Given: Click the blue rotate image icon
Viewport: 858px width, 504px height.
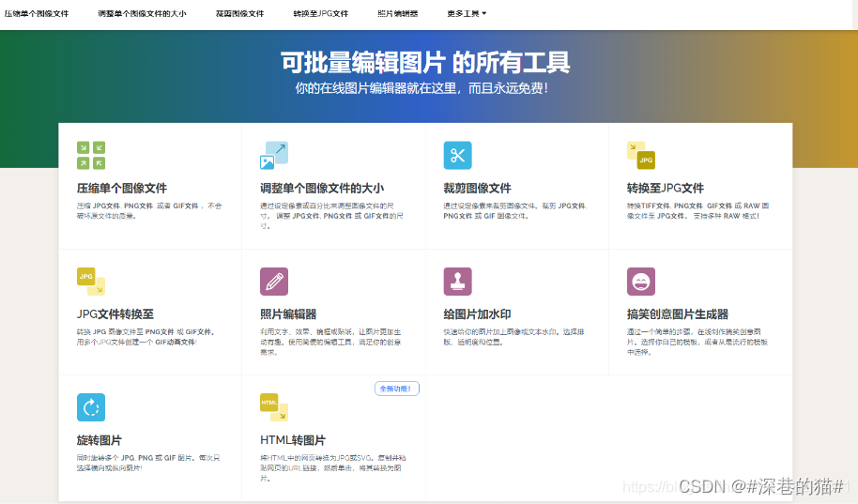Looking at the screenshot, I should tap(91, 407).
